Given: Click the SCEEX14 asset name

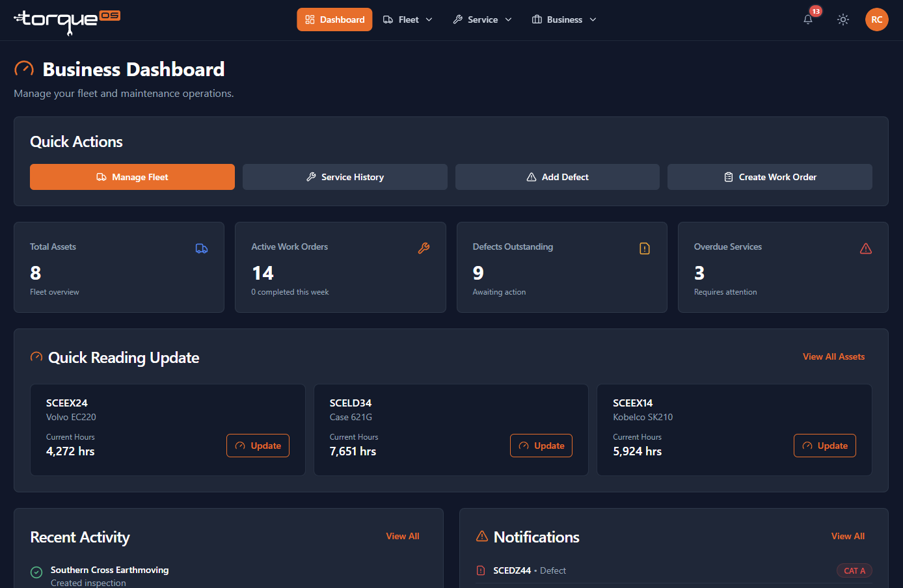Looking at the screenshot, I should pos(633,403).
